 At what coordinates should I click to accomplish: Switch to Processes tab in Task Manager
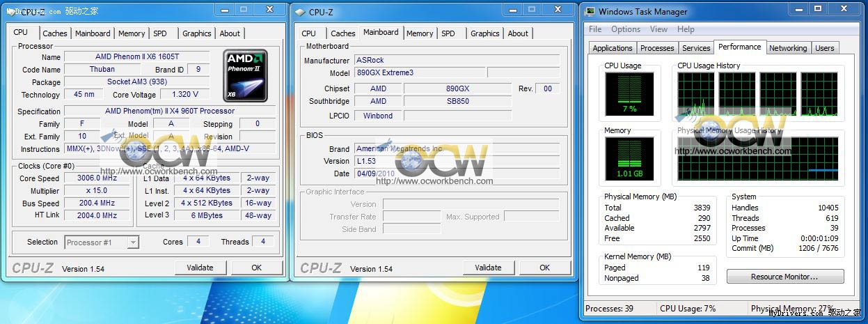[x=657, y=48]
